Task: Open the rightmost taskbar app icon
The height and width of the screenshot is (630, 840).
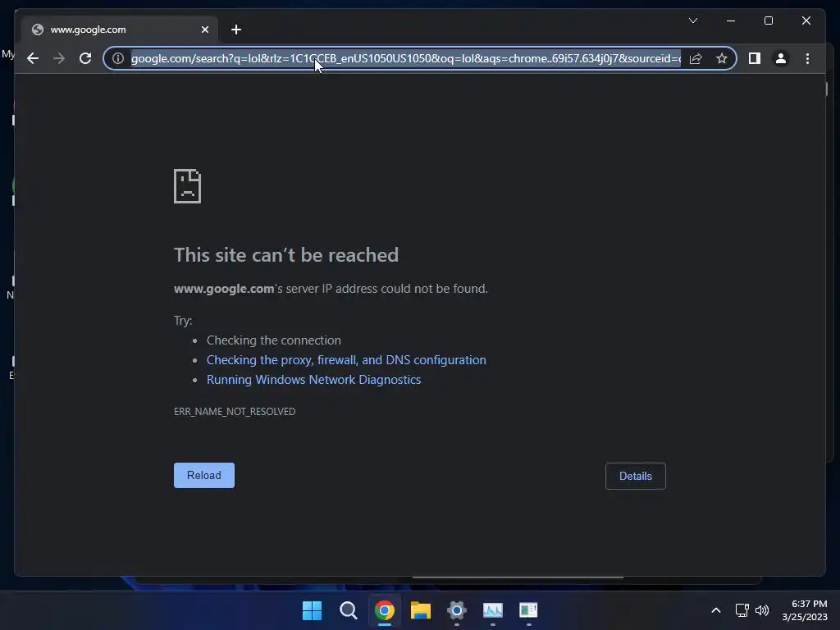Action: (x=529, y=610)
